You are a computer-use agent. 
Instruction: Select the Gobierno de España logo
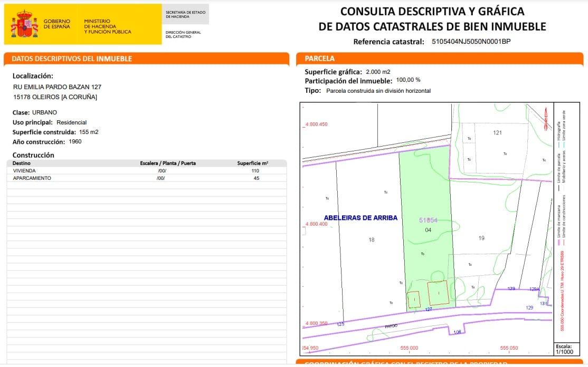point(40,24)
